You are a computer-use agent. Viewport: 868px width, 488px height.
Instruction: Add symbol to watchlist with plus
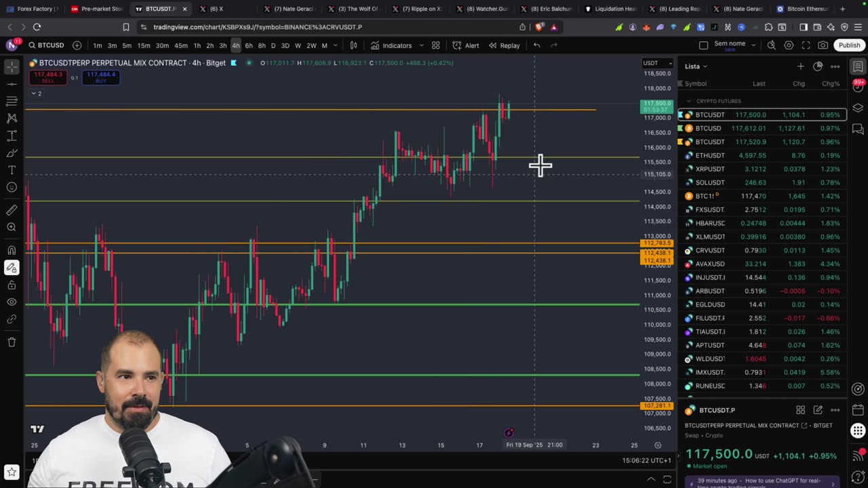point(800,66)
